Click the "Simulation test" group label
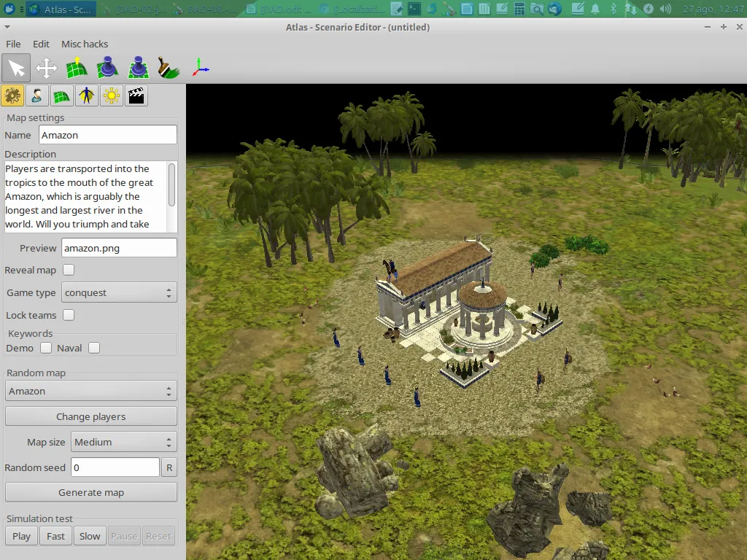This screenshot has width=747, height=560. tap(39, 518)
